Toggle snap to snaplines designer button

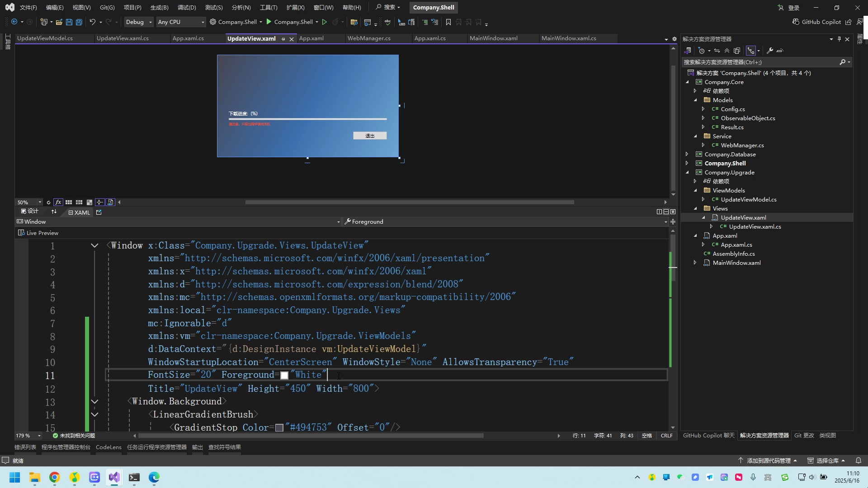click(99, 202)
